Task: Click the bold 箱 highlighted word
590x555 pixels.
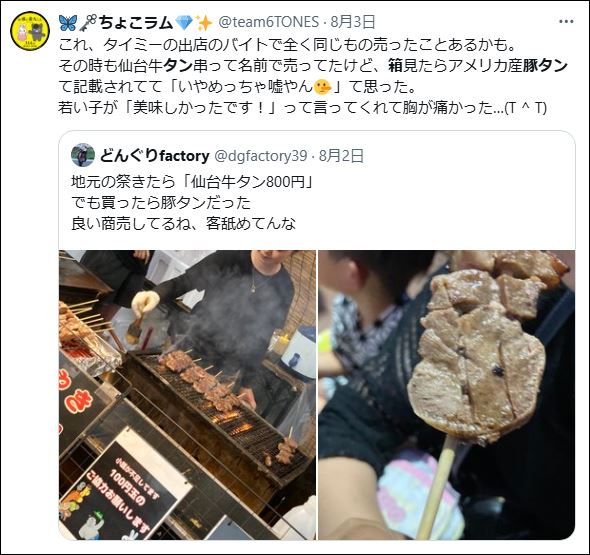Action: click(x=395, y=65)
